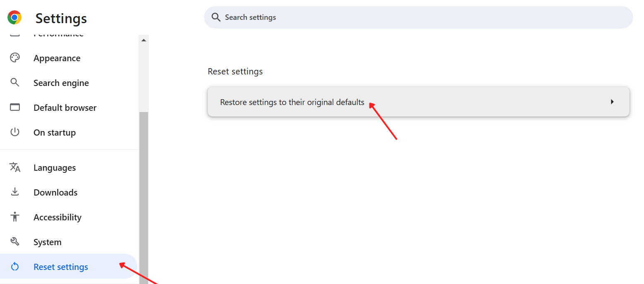Open the Languages settings section

click(55, 167)
